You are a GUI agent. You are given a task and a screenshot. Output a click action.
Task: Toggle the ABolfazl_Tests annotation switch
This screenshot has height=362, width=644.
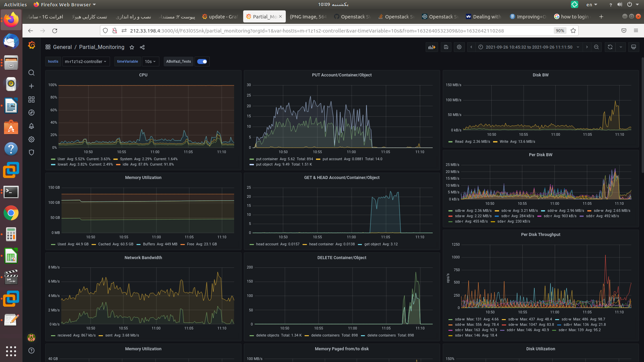202,62
